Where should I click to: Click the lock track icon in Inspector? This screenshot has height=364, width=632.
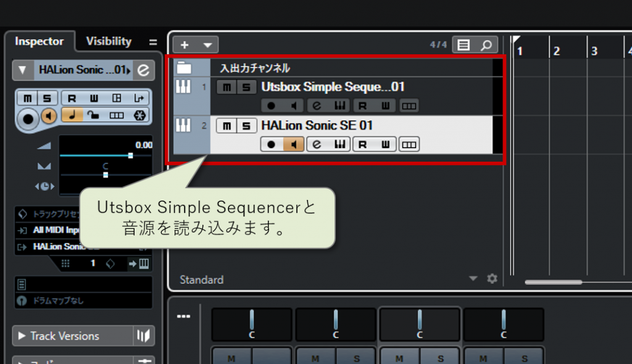94,115
